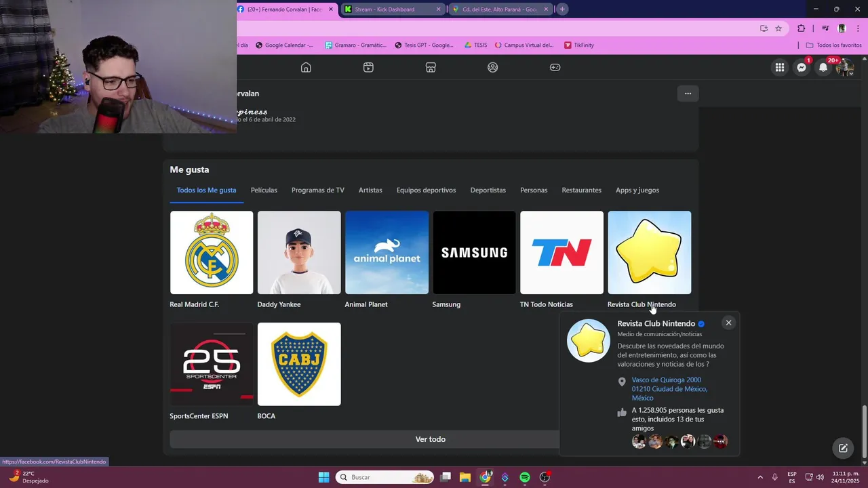Open Facebook Video icon
Viewport: 868px width, 488px height.
point(368,67)
